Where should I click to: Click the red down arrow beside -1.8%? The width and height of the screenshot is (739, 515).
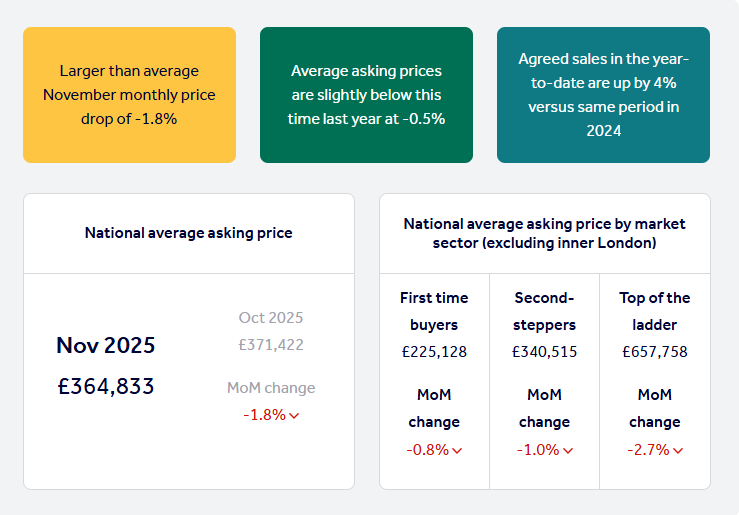294,415
